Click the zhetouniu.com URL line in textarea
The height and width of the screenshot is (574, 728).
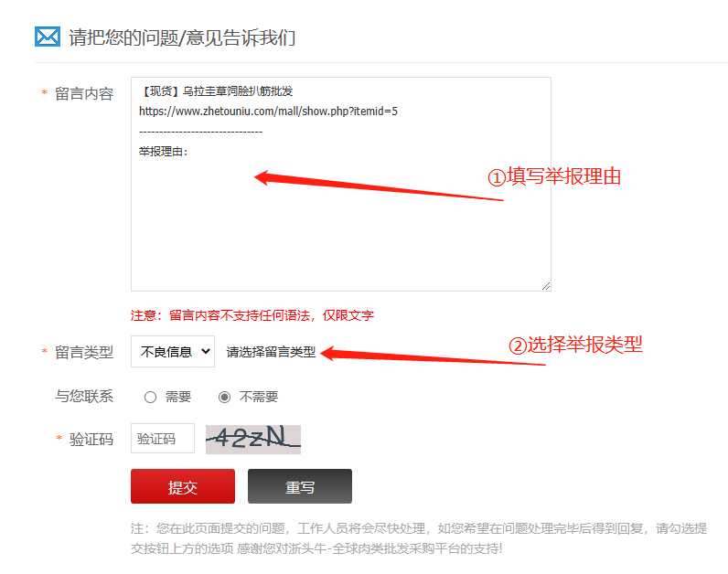click(x=268, y=112)
